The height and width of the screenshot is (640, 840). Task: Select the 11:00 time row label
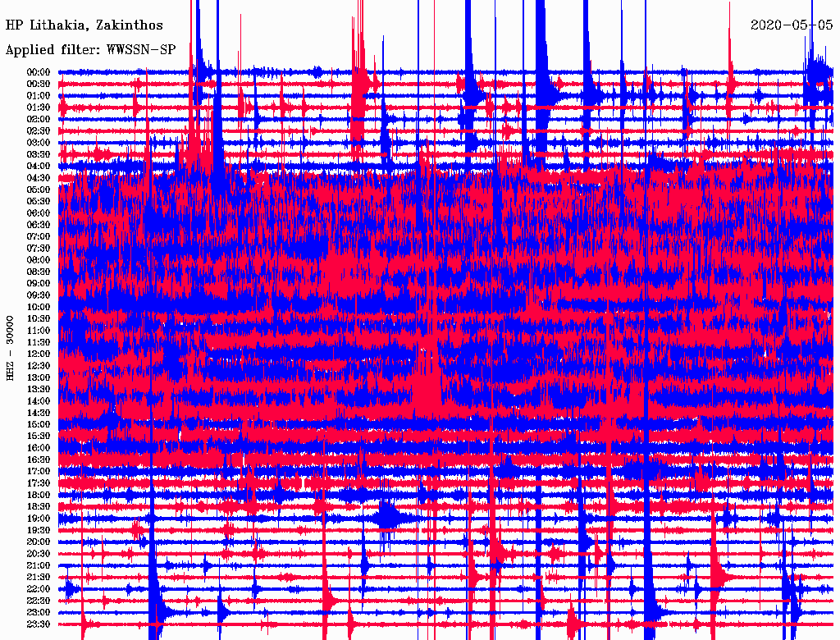(39, 331)
